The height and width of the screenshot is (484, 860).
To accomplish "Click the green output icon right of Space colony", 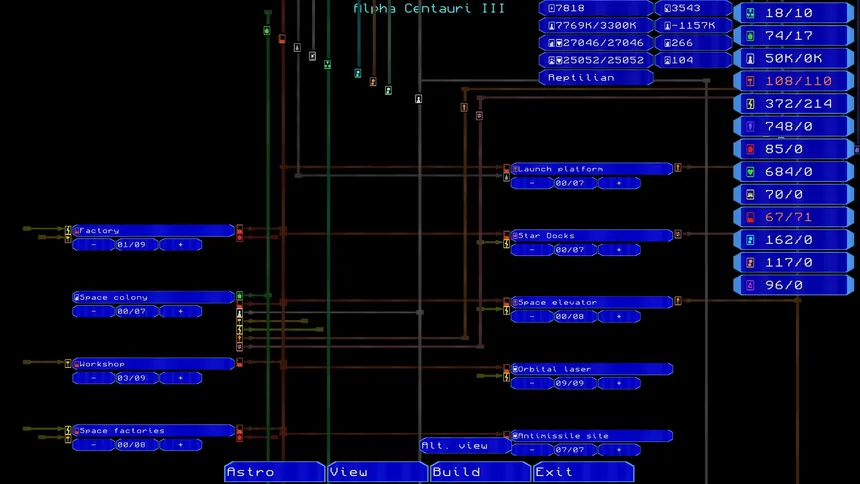I will [x=239, y=296].
